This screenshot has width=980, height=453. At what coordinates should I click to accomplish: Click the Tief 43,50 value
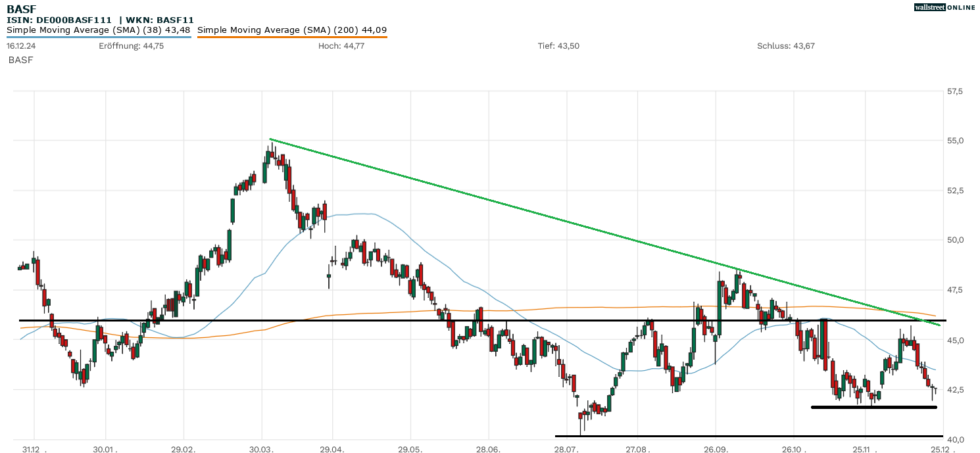pyautogui.click(x=558, y=46)
